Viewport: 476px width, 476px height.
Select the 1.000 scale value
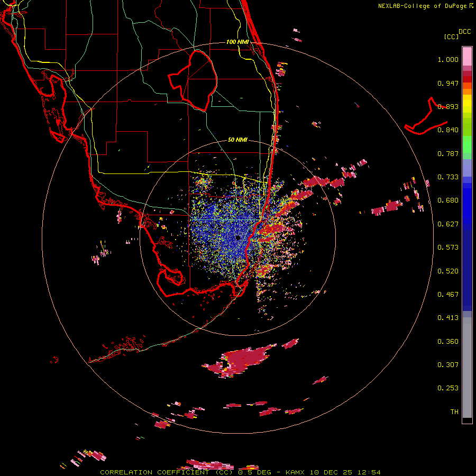[x=448, y=59]
